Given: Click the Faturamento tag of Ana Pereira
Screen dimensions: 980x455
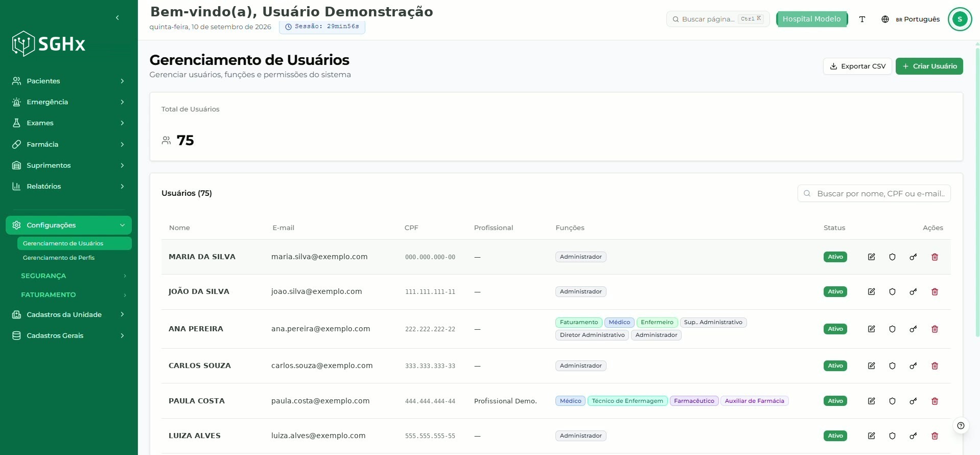Looking at the screenshot, I should (578, 322).
